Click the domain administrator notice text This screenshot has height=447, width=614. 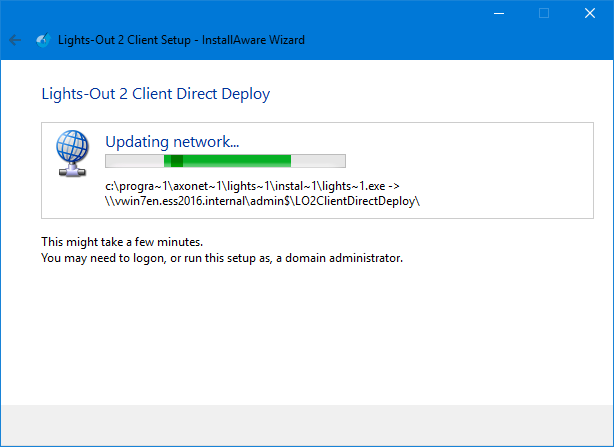tap(222, 258)
